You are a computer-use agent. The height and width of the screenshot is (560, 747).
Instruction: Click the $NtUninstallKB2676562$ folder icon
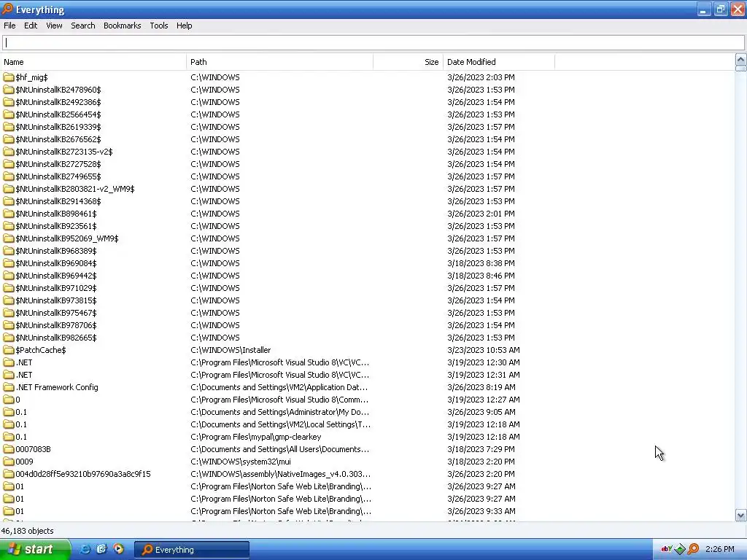9,139
